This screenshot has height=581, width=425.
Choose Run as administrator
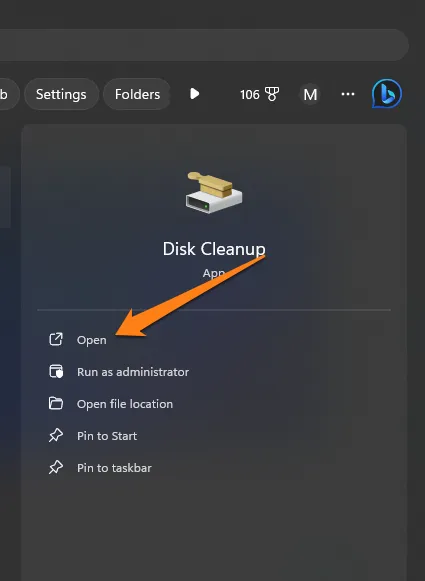click(x=133, y=372)
